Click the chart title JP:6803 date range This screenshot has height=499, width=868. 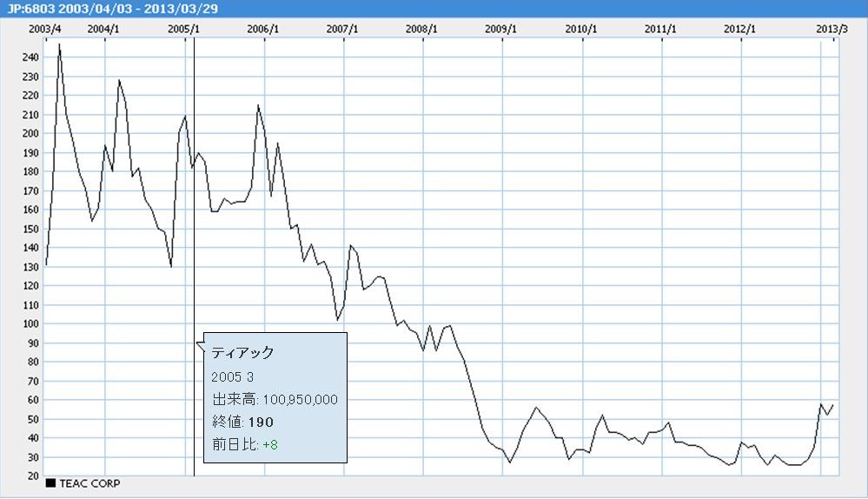pyautogui.click(x=112, y=9)
